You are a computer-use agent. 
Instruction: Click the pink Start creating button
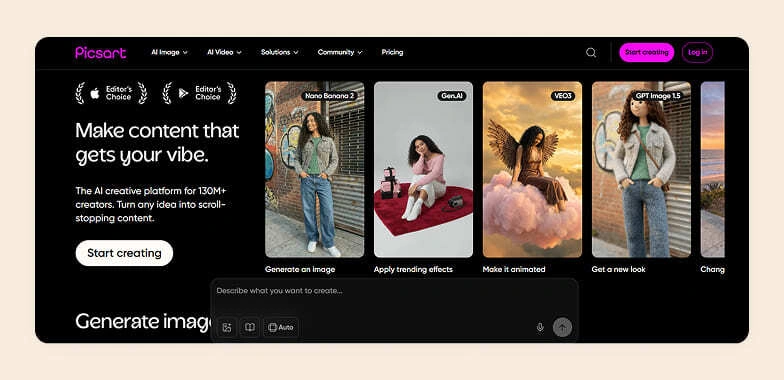646,52
